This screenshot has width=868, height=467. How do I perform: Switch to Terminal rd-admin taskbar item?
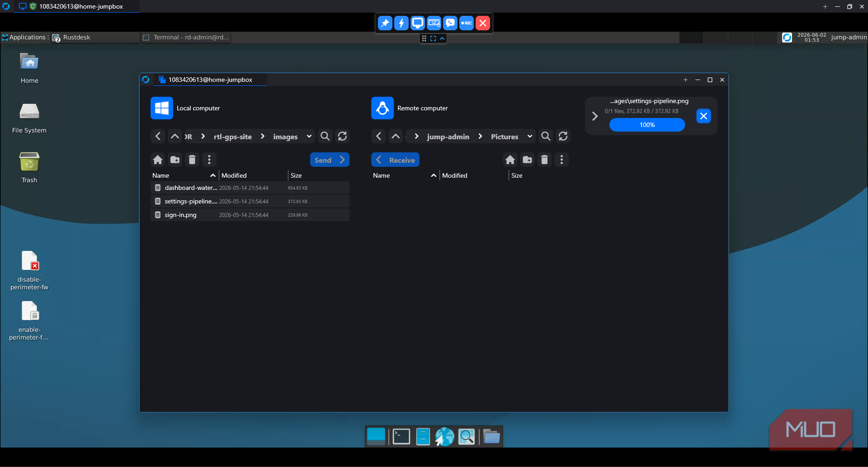(x=186, y=37)
